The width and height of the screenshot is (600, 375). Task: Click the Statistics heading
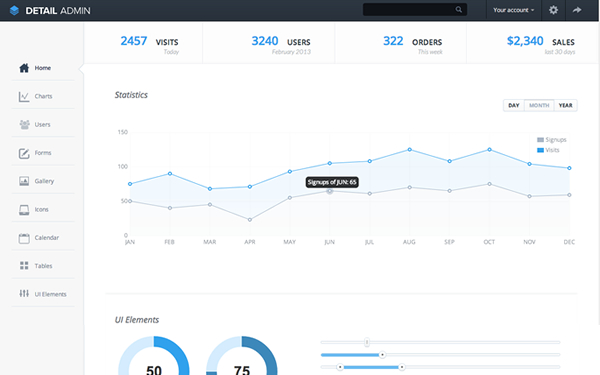(x=131, y=95)
